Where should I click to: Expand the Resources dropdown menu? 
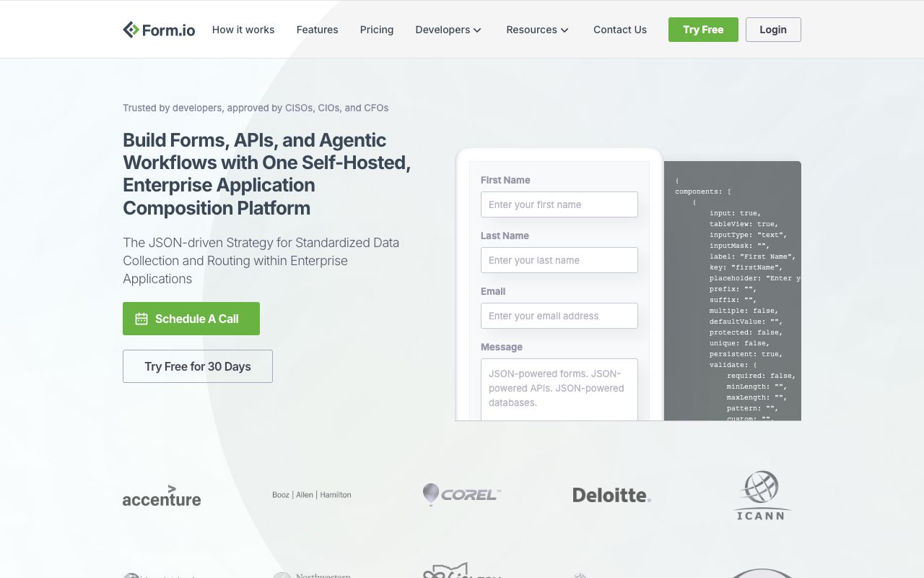pos(538,30)
